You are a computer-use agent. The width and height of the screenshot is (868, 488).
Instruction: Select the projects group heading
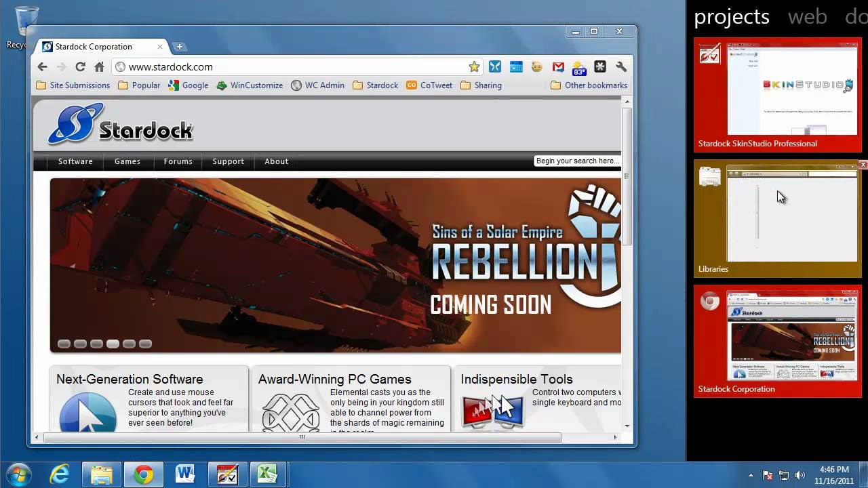pos(731,17)
